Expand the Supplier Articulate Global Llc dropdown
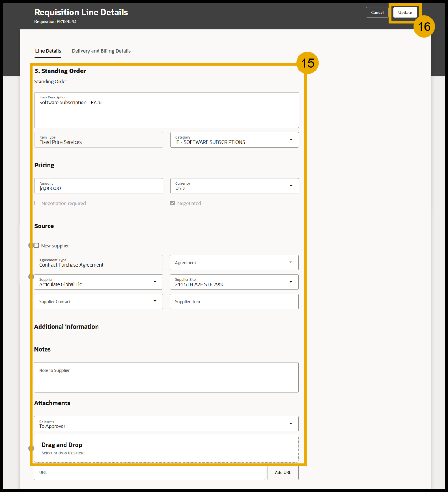Screen dimensions: 448x492 (98, 282)
